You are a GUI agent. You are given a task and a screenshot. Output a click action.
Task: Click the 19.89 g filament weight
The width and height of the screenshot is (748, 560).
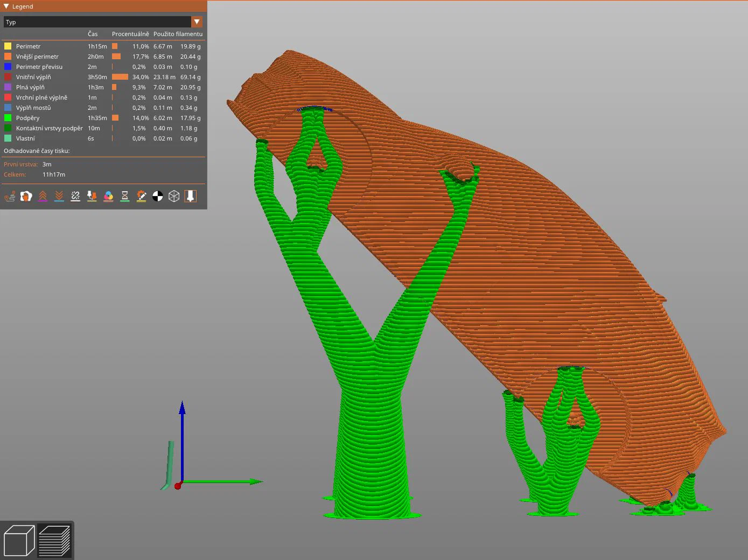pyautogui.click(x=190, y=46)
